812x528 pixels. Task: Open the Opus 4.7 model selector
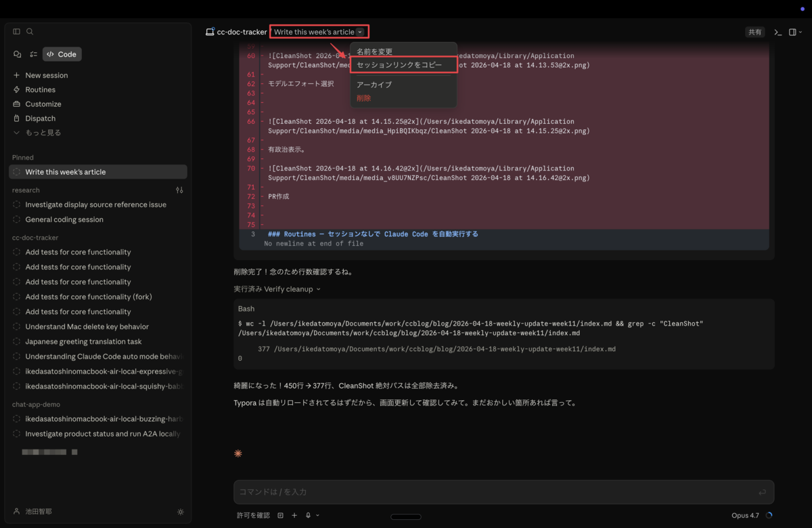point(745,515)
